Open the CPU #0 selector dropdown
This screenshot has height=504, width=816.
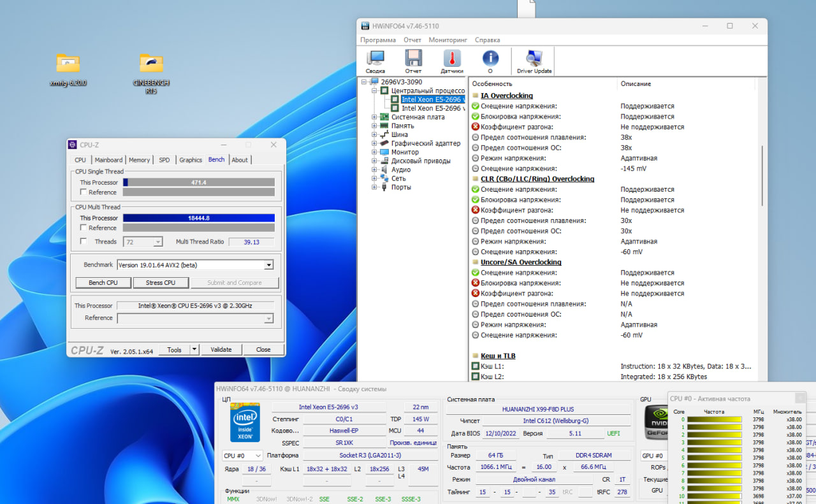click(242, 456)
